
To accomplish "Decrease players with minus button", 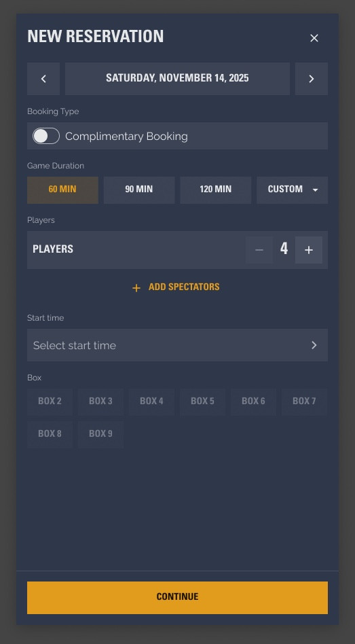I will (x=259, y=250).
